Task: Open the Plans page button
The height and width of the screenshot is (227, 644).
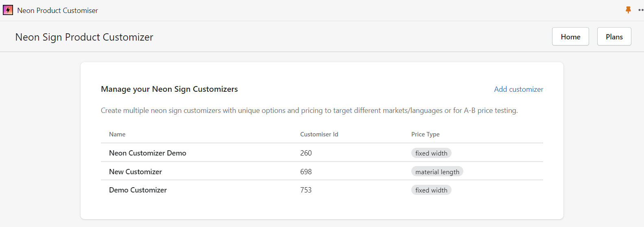Action: [613, 37]
